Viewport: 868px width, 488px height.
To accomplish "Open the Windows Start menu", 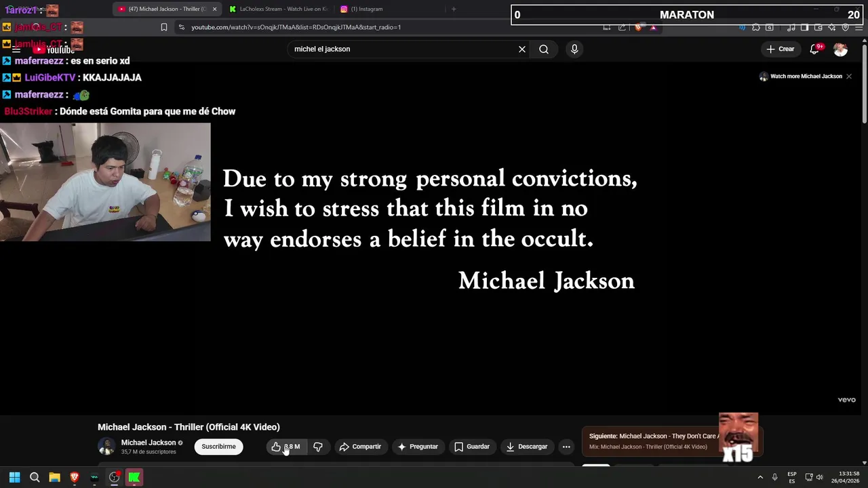I will pyautogui.click(x=15, y=477).
